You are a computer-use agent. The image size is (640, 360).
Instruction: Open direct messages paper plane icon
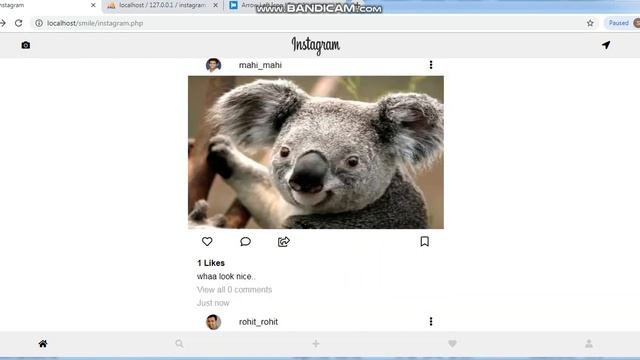coord(606,45)
